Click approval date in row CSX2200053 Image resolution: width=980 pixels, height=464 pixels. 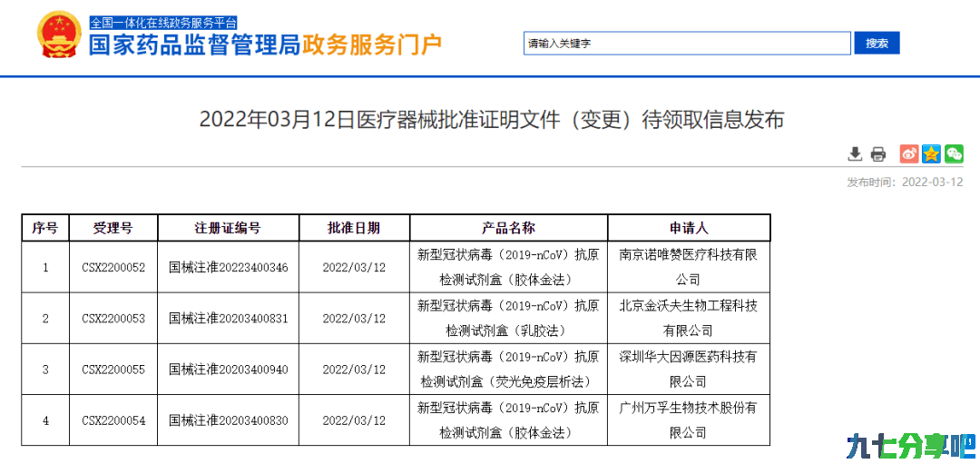pos(354,319)
